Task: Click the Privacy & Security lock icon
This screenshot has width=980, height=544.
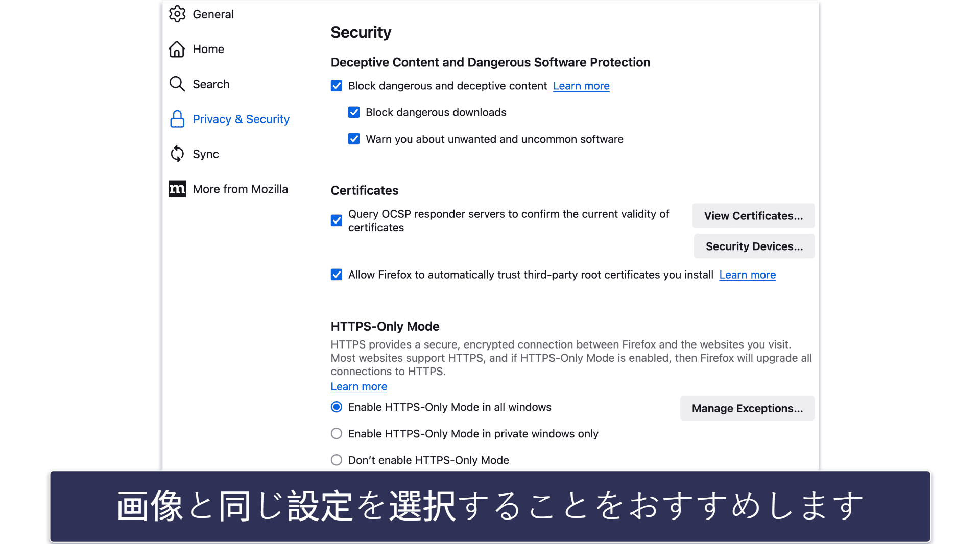Action: point(177,119)
